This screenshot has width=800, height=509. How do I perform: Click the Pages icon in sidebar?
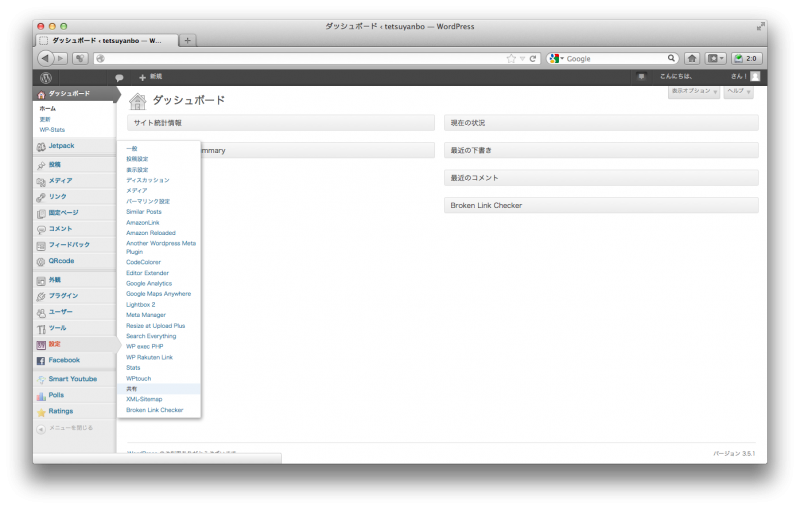click(41, 214)
